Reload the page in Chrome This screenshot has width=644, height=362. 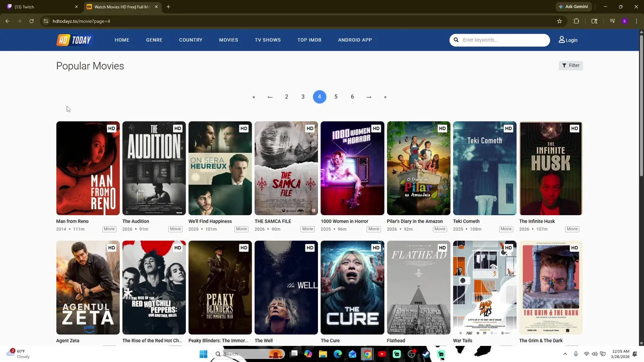31,21
